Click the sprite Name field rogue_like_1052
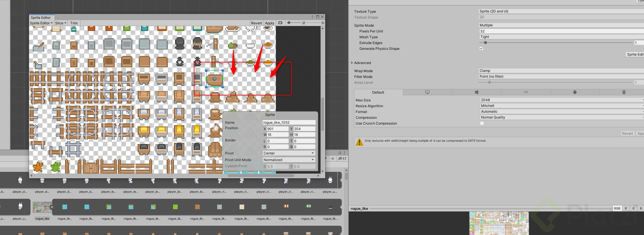Image resolution: width=644 pixels, height=235 pixels. click(289, 123)
